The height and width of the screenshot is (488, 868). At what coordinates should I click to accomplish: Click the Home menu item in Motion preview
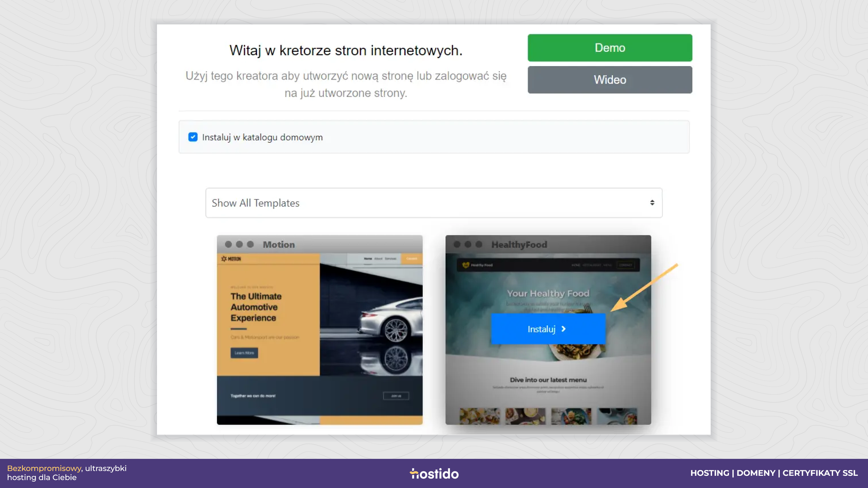point(368,259)
